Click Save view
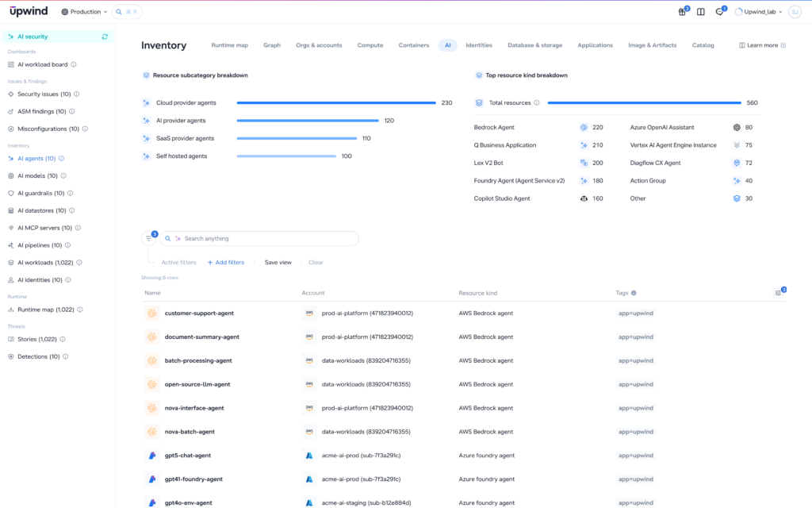 (278, 263)
